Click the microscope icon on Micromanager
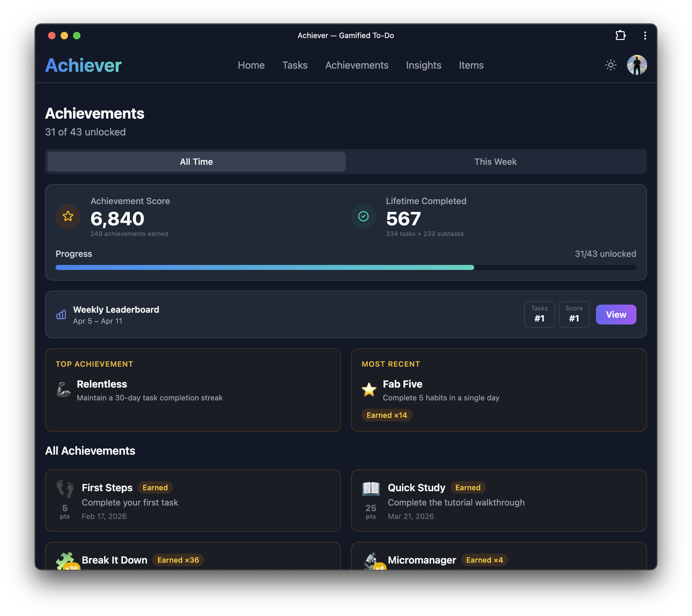Image resolution: width=692 pixels, height=616 pixels. 371,560
